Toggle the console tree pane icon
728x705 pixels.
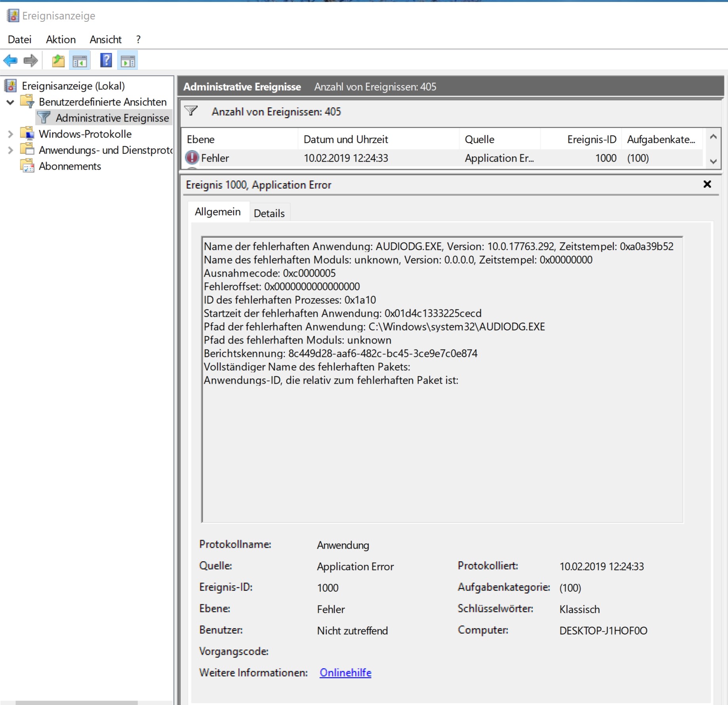80,61
